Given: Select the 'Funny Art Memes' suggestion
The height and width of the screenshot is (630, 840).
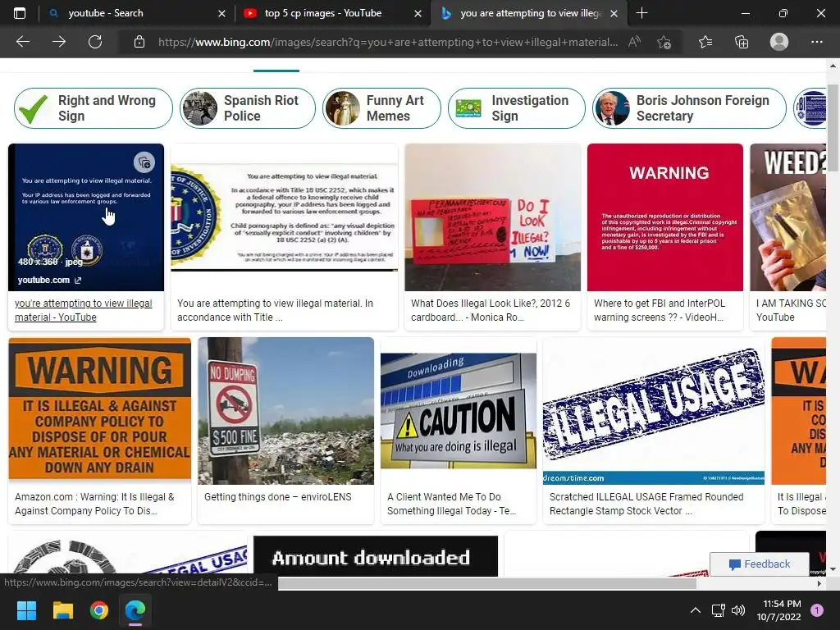Looking at the screenshot, I should click(x=381, y=108).
